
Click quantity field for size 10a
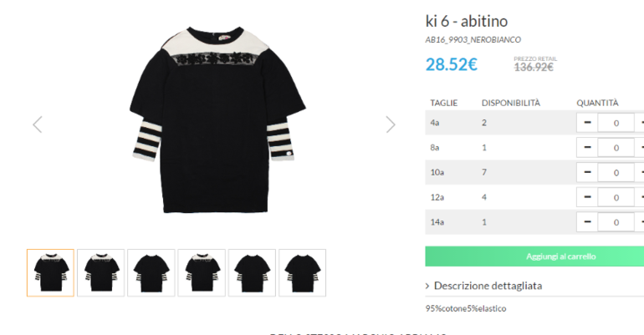[616, 173]
